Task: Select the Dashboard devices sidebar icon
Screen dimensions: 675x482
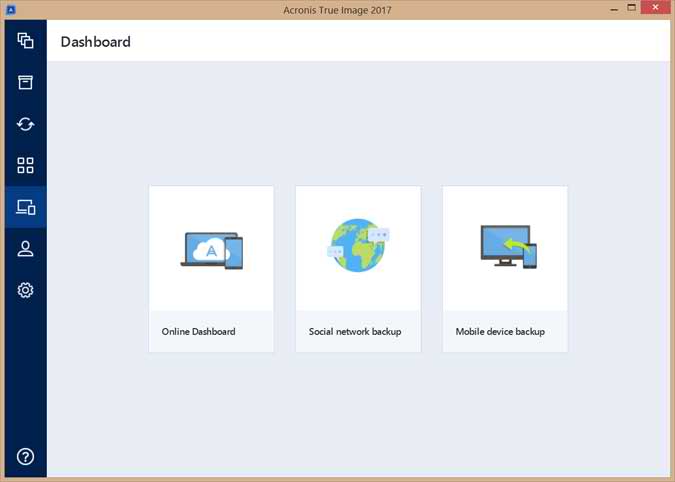Action: point(25,207)
